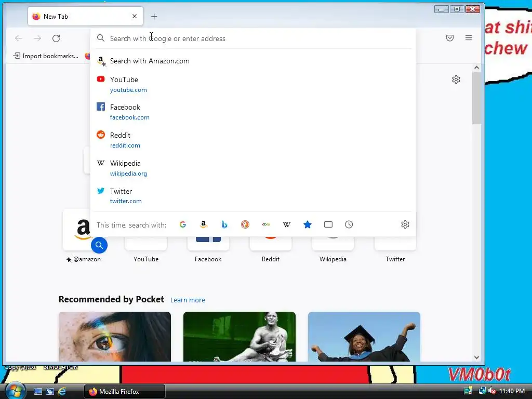
Task: Select YouTube suggestion in dropdown
Action: coord(253,85)
